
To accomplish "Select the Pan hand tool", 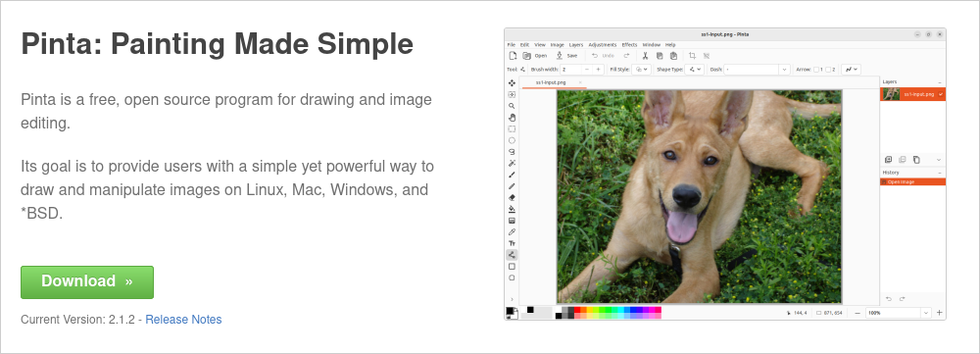I will pos(512,118).
